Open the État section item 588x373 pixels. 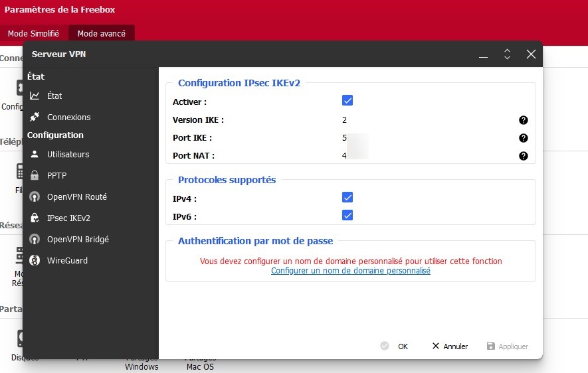pos(90,96)
